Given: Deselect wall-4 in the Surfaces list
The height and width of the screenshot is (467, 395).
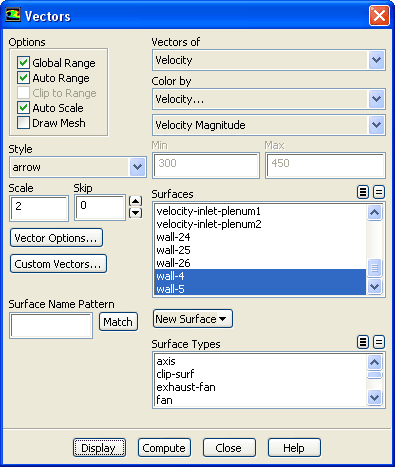Looking at the screenshot, I should (x=260, y=276).
